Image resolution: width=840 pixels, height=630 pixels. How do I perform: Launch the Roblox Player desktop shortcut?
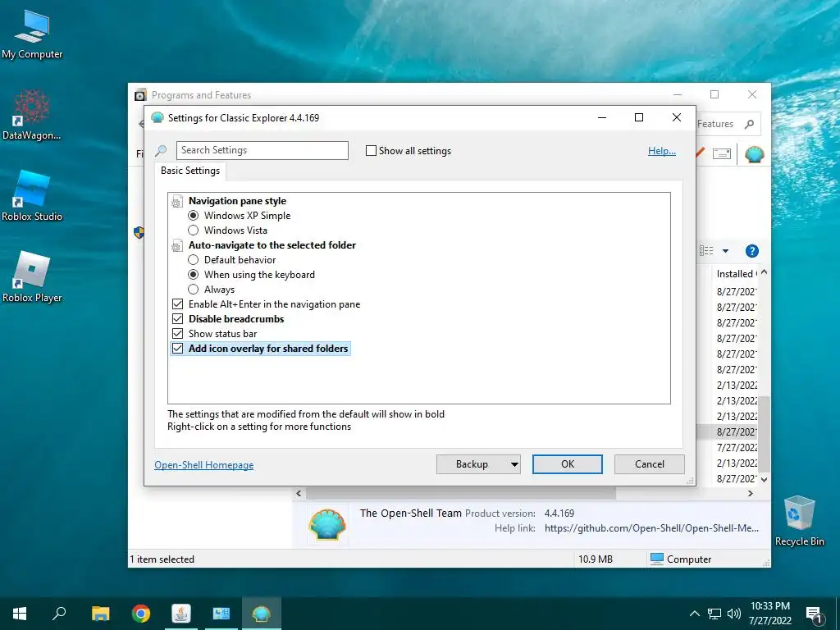[x=32, y=277]
